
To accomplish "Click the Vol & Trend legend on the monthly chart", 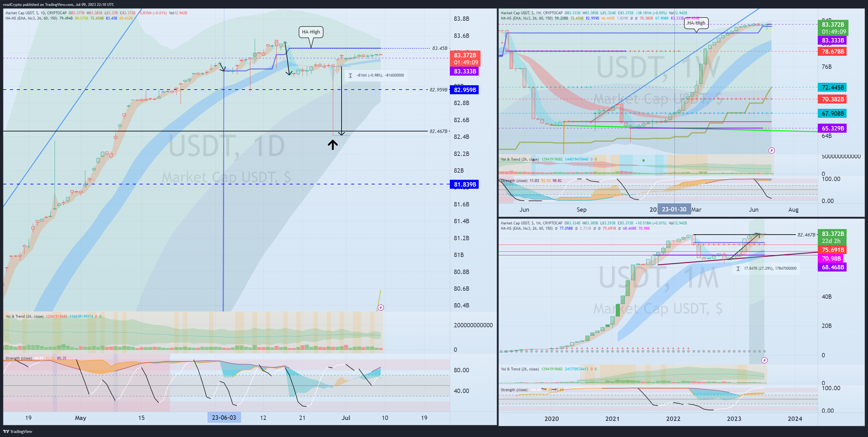I will click(520, 369).
